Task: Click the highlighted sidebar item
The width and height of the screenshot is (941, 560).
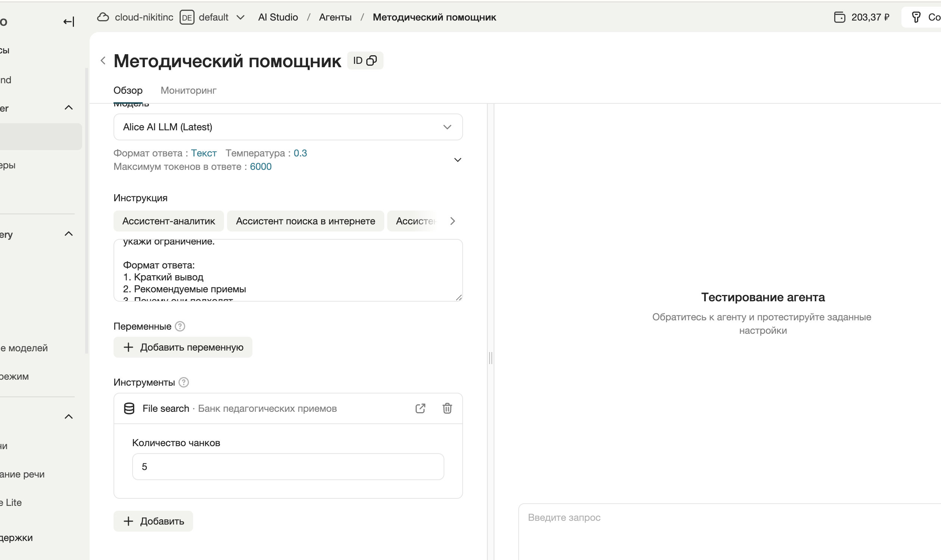Action: click(x=41, y=137)
